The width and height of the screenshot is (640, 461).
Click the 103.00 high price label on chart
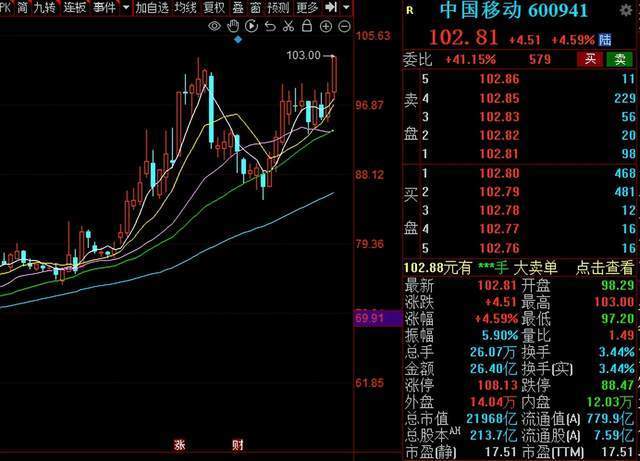[x=303, y=55]
